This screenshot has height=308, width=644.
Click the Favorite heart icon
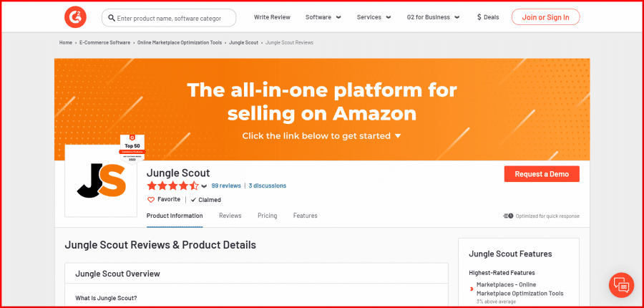coord(151,200)
